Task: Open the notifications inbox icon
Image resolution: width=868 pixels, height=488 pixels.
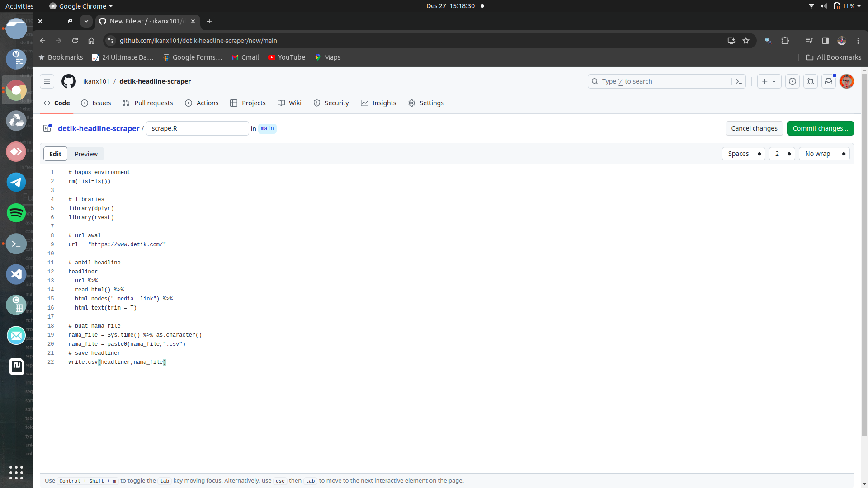Action: pyautogui.click(x=828, y=81)
